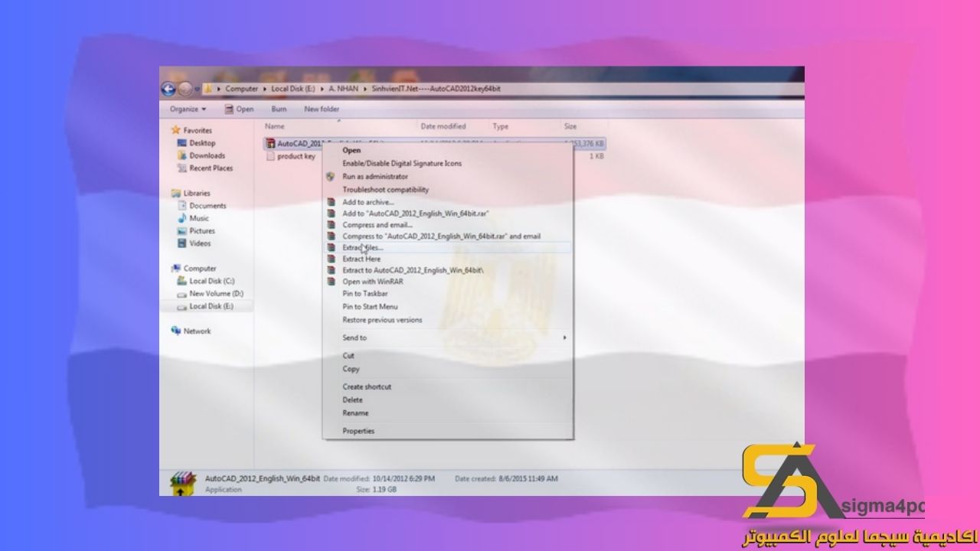The height and width of the screenshot is (551, 980).
Task: Click the Forward navigation arrow button
Action: 185,89
